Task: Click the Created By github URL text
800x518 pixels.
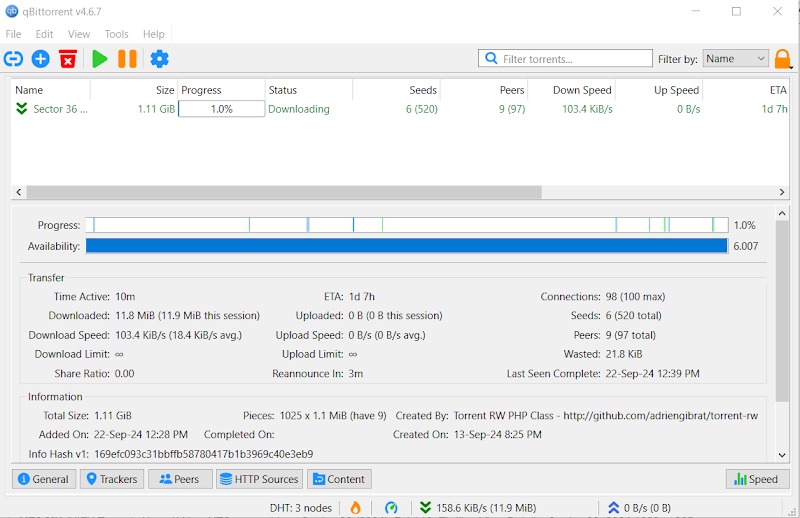Action: coord(660,415)
